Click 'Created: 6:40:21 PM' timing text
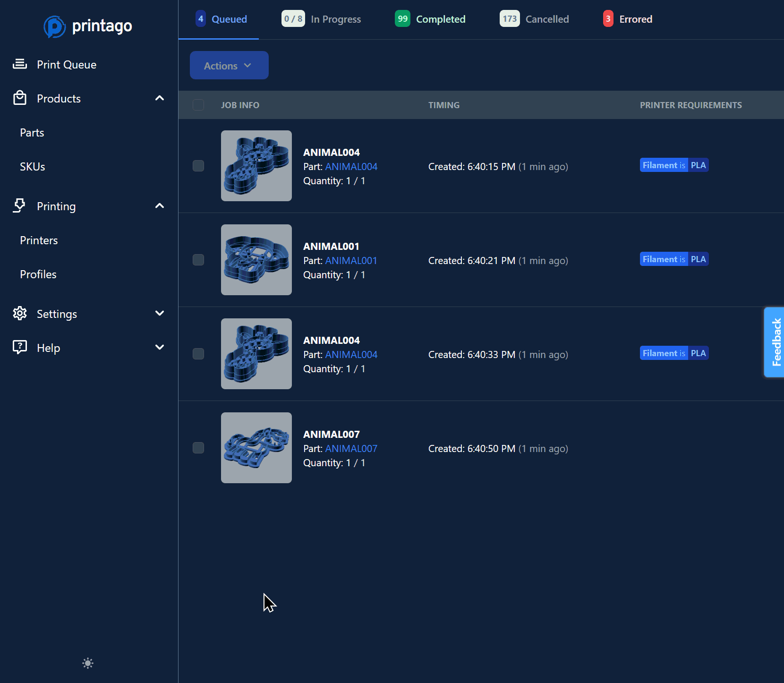 [472, 261]
